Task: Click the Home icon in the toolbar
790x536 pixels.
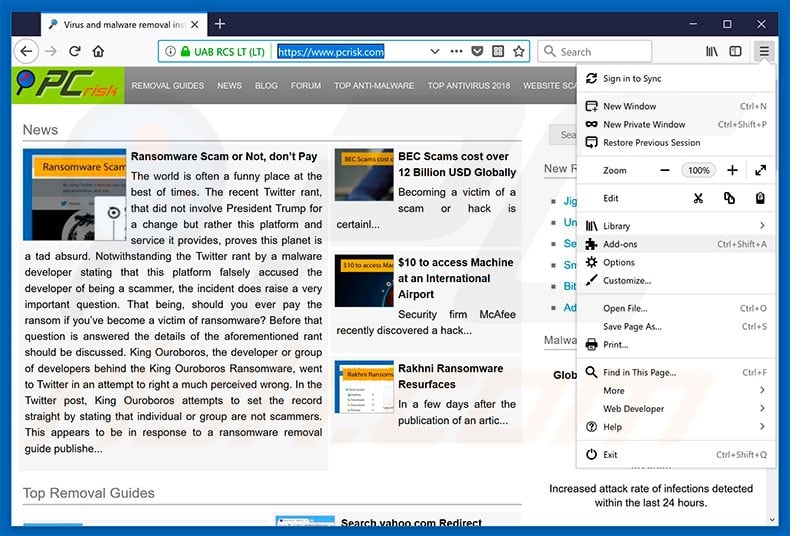Action: [98, 51]
